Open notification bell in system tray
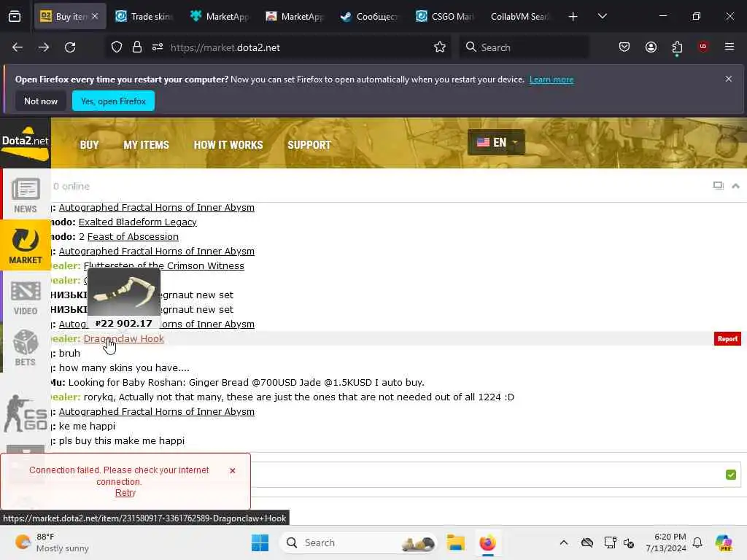747x560 pixels. pos(697,542)
